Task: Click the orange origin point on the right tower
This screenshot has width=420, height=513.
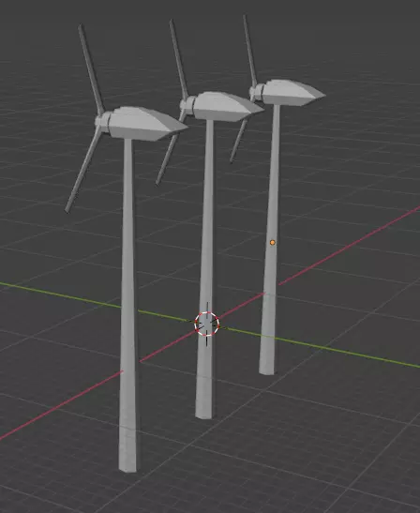Action: [273, 242]
